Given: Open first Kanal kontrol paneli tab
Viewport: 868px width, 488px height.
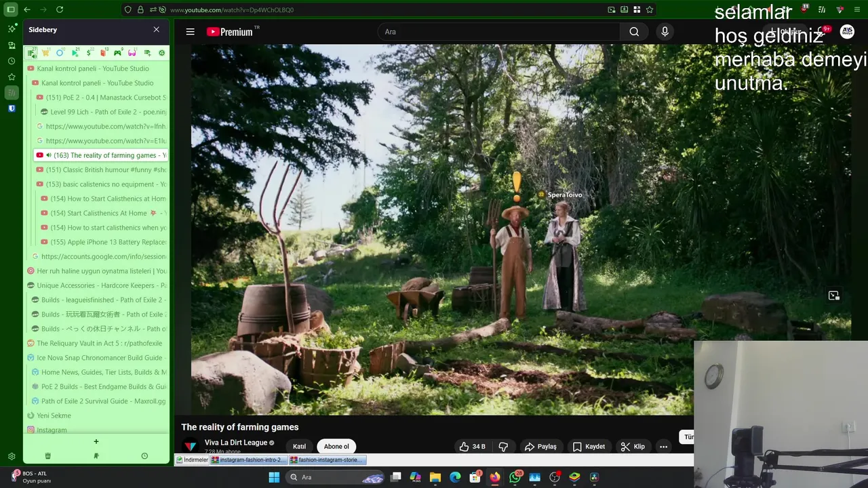Looking at the screenshot, I should pos(96,68).
